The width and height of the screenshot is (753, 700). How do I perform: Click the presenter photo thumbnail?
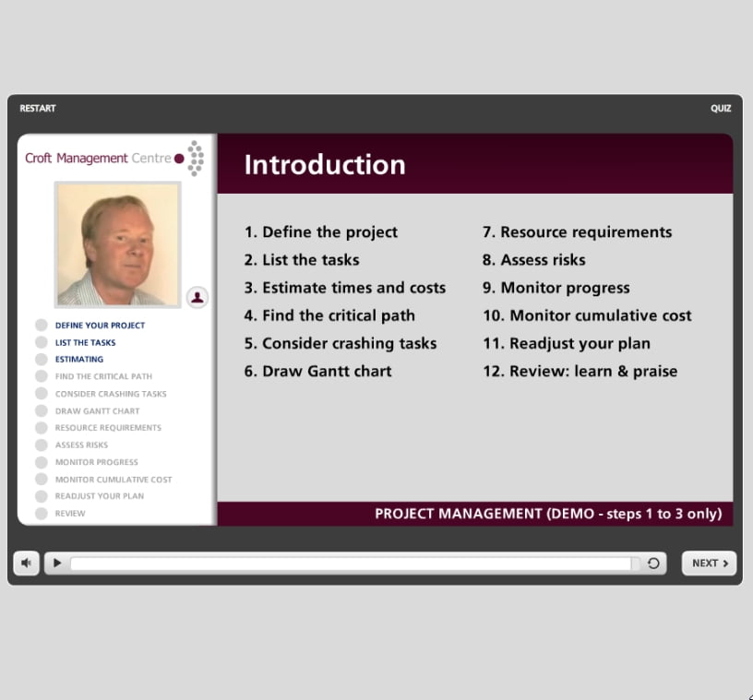[x=117, y=244]
